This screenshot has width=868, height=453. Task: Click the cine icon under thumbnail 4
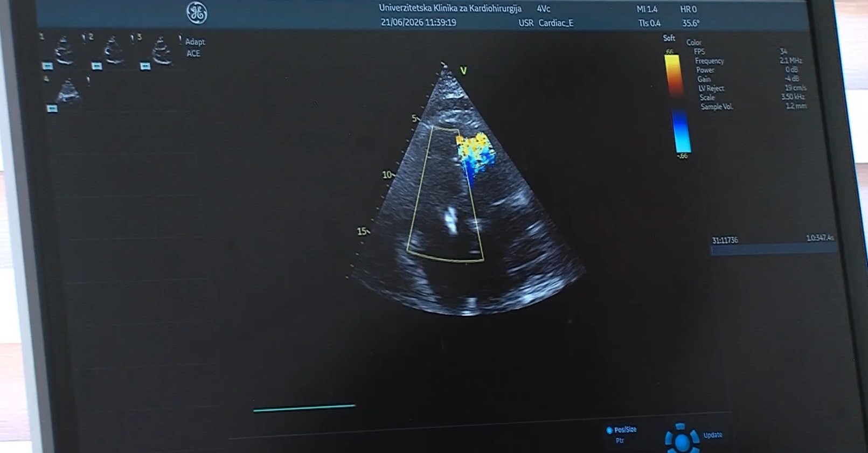52,109
